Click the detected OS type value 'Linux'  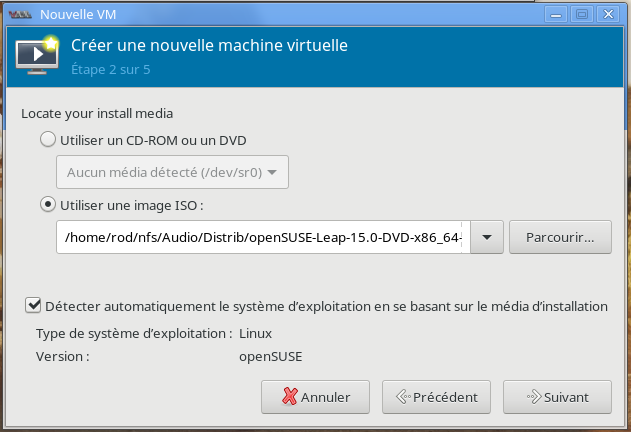(255, 333)
